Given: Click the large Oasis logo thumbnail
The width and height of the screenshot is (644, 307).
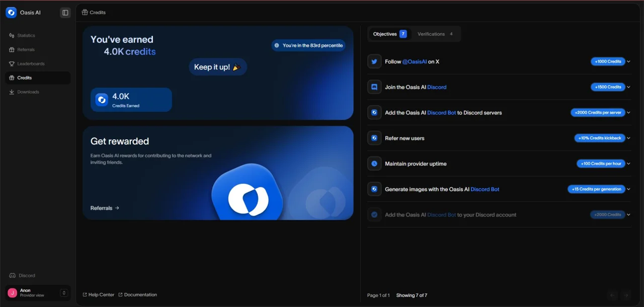Looking at the screenshot, I should pos(247,193).
